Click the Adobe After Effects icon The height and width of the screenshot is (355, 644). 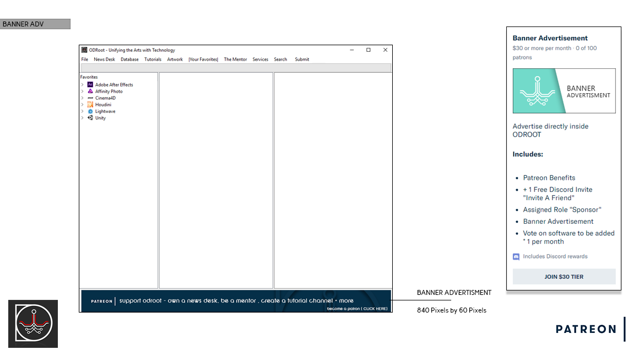click(90, 85)
